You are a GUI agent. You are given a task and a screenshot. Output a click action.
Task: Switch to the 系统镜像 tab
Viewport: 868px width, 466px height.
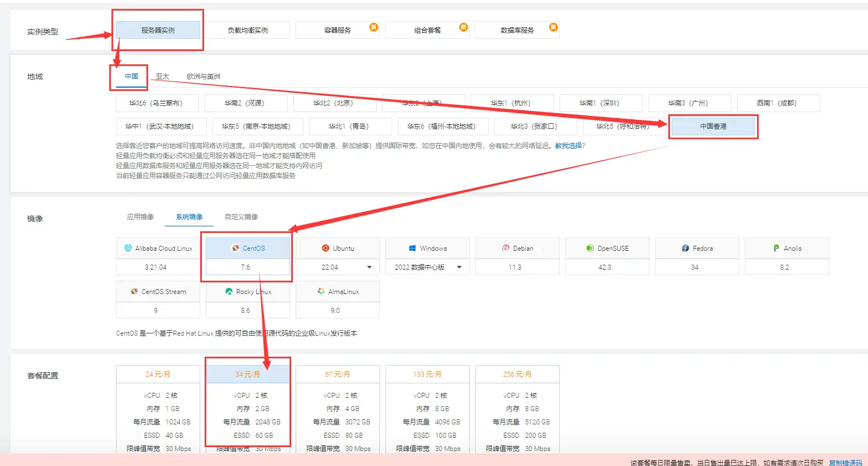[x=189, y=217]
